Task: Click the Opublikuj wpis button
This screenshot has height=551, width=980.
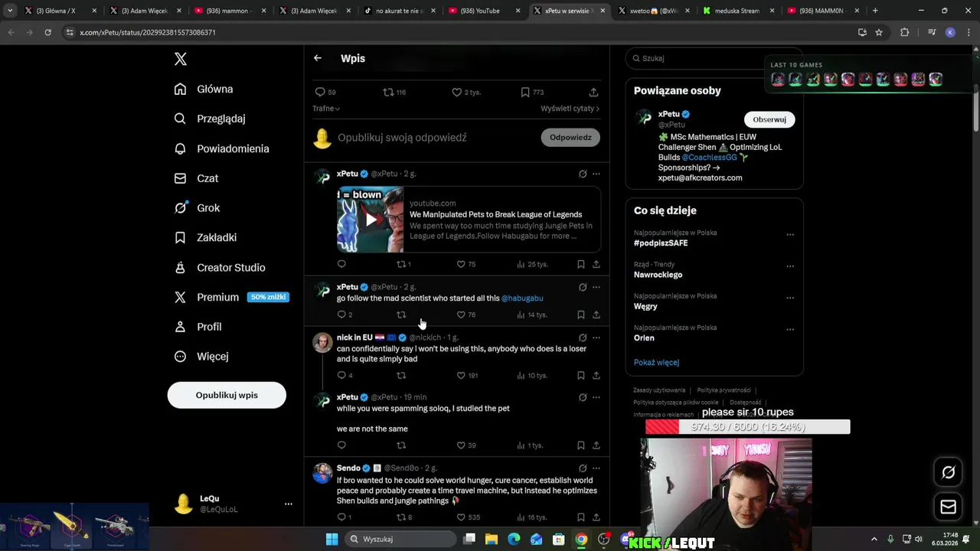Action: (x=227, y=395)
